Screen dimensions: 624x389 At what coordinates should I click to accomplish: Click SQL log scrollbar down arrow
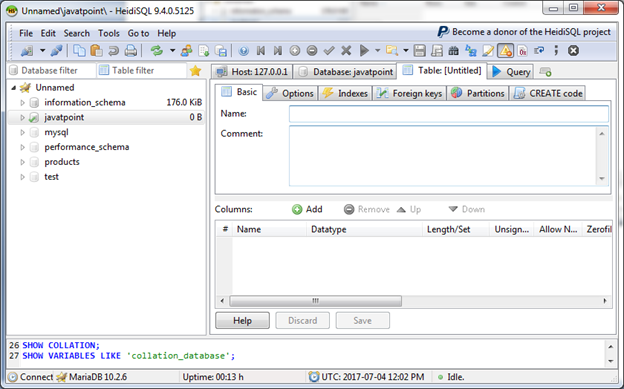(x=610, y=361)
